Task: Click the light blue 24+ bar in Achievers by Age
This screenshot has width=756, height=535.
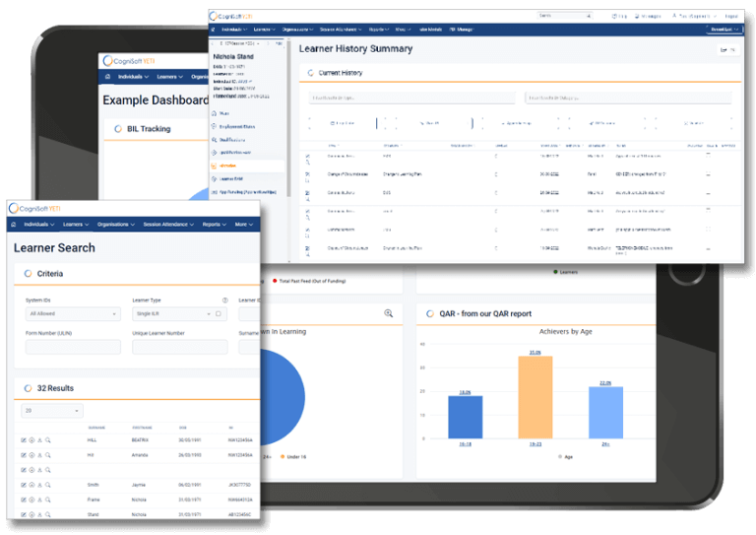Action: tap(605, 413)
